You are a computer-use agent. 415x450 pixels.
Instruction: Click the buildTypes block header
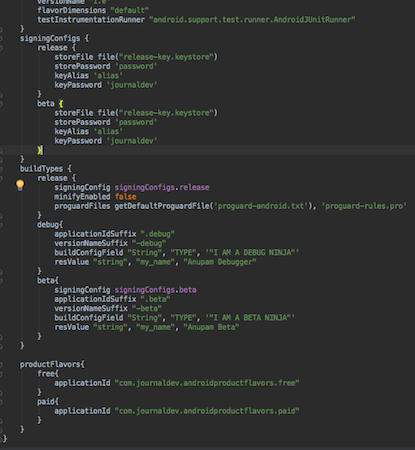pos(46,169)
